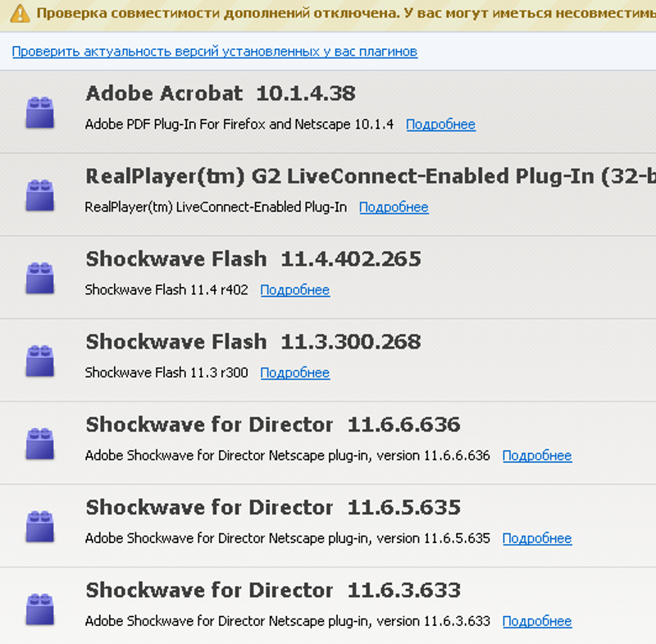Click the Shockwave for Director 11.6.6.636 icon
656x644 pixels.
tap(39, 444)
